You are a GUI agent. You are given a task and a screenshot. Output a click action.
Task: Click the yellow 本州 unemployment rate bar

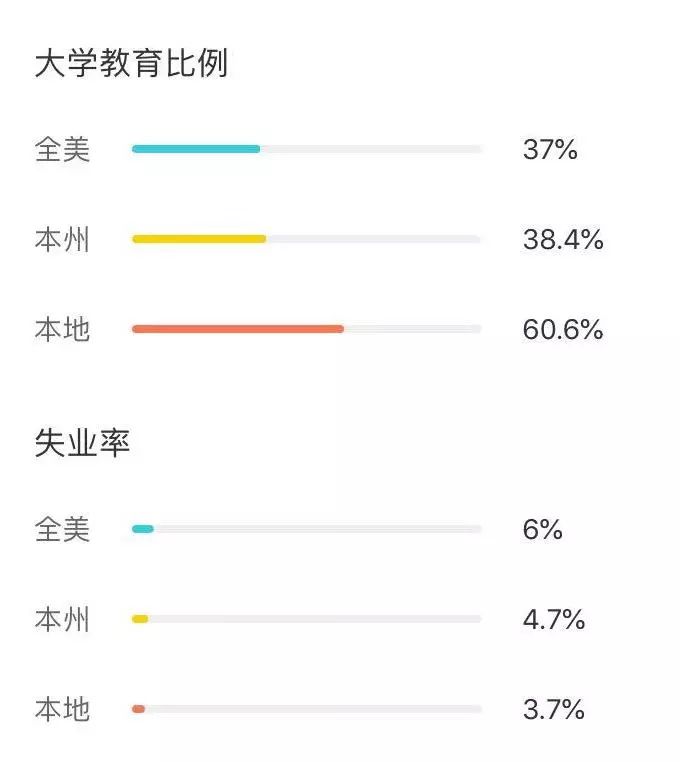click(140, 619)
